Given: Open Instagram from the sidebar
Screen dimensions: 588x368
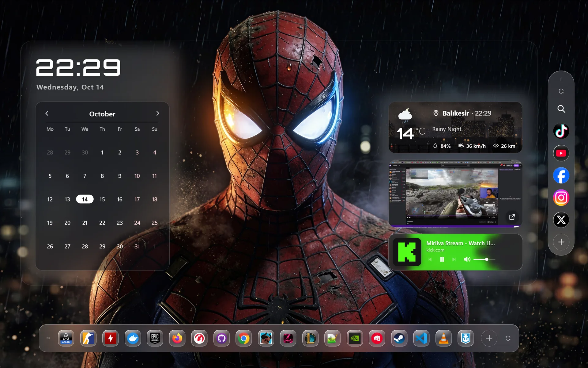Looking at the screenshot, I should [561, 197].
